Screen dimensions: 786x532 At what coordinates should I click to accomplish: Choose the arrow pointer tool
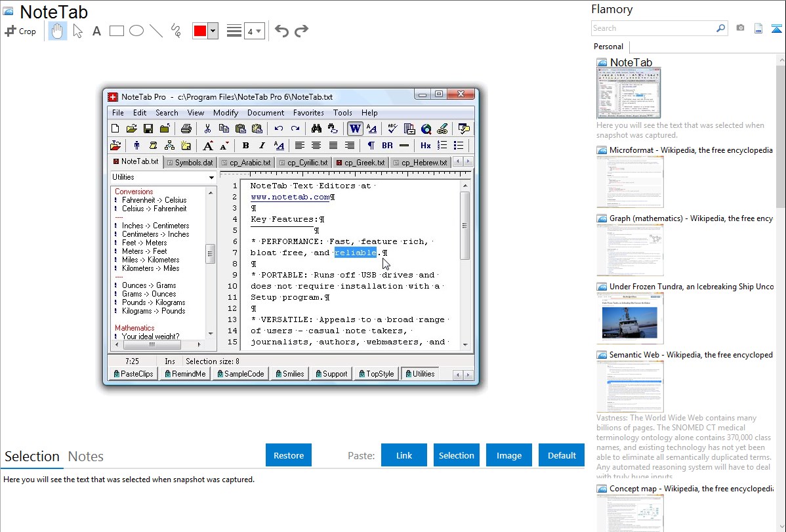(77, 31)
